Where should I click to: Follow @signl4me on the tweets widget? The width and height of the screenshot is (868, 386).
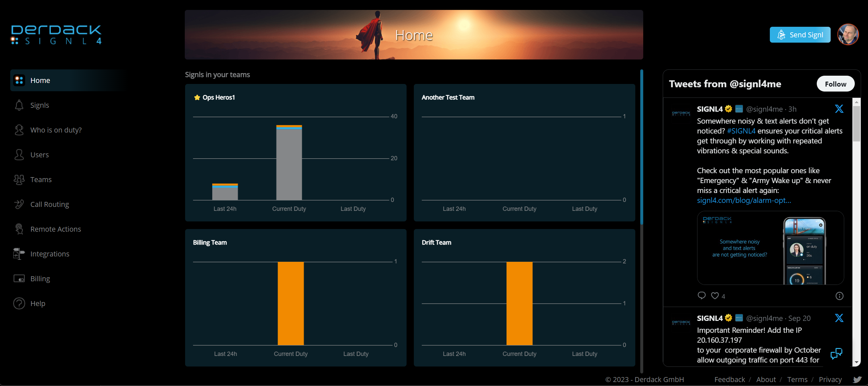click(835, 84)
